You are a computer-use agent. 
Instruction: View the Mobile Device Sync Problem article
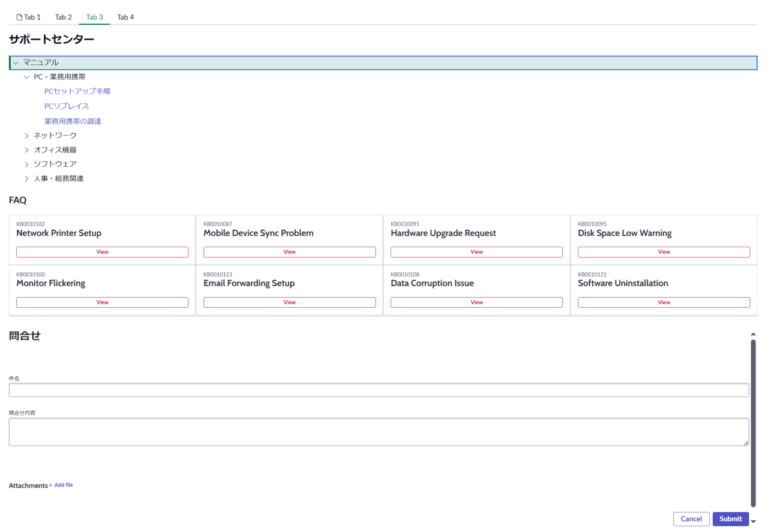point(289,252)
